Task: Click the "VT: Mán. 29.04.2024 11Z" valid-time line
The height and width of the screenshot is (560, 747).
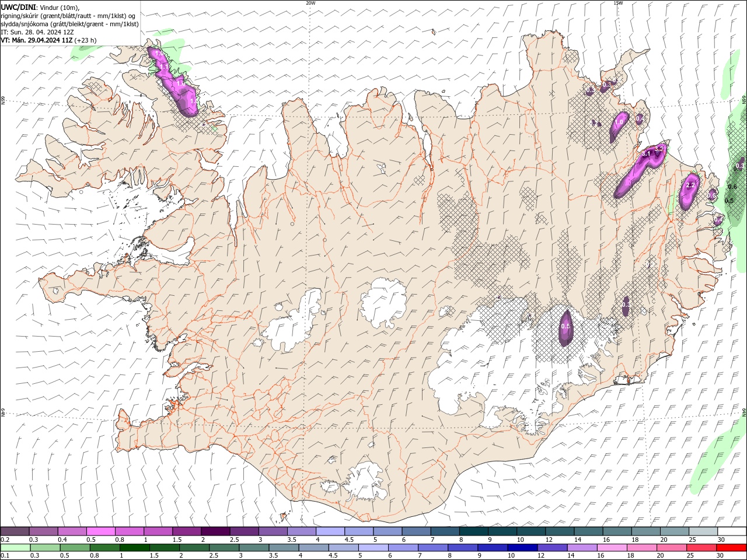Action: 37,40
